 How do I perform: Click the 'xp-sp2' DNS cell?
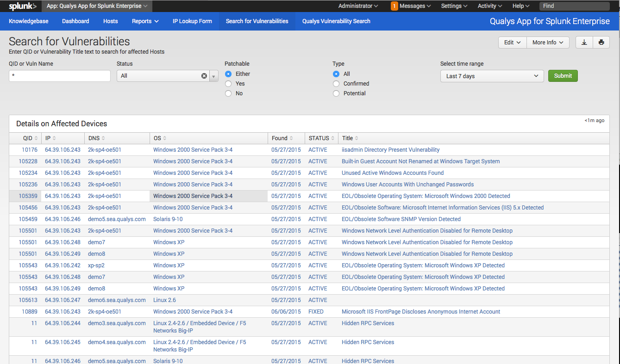pyautogui.click(x=96, y=265)
